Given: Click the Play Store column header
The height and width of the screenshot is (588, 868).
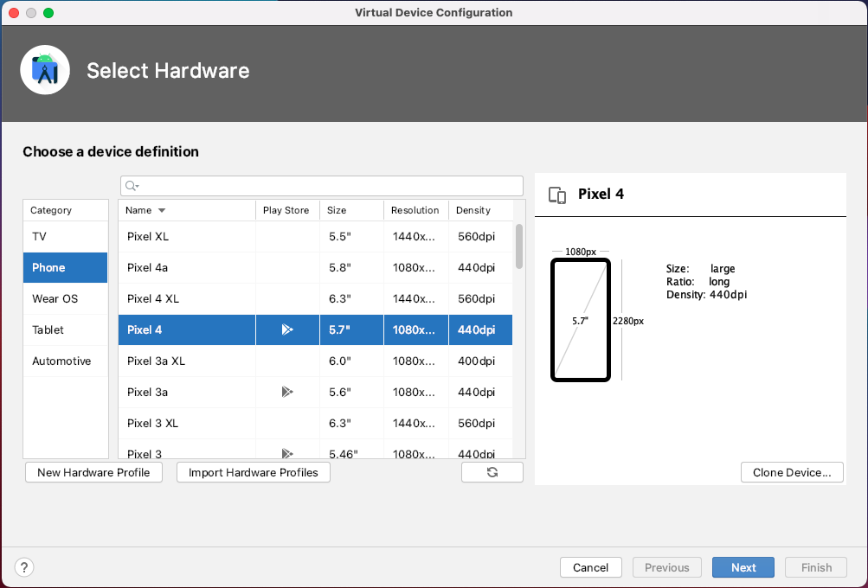Looking at the screenshot, I should pos(287,210).
